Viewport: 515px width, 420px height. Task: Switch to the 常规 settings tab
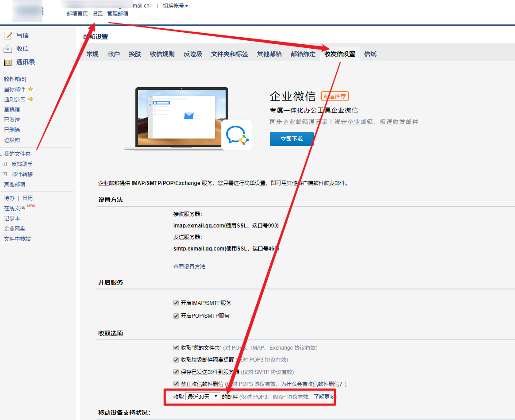(92, 54)
